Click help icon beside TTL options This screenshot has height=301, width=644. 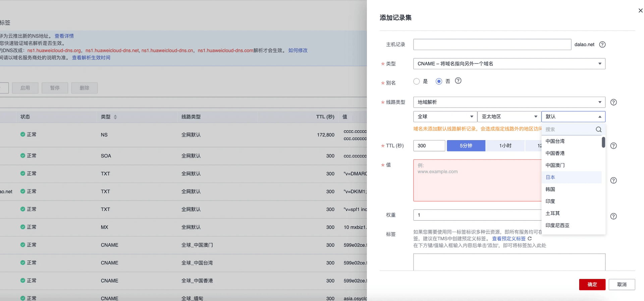[613, 145]
